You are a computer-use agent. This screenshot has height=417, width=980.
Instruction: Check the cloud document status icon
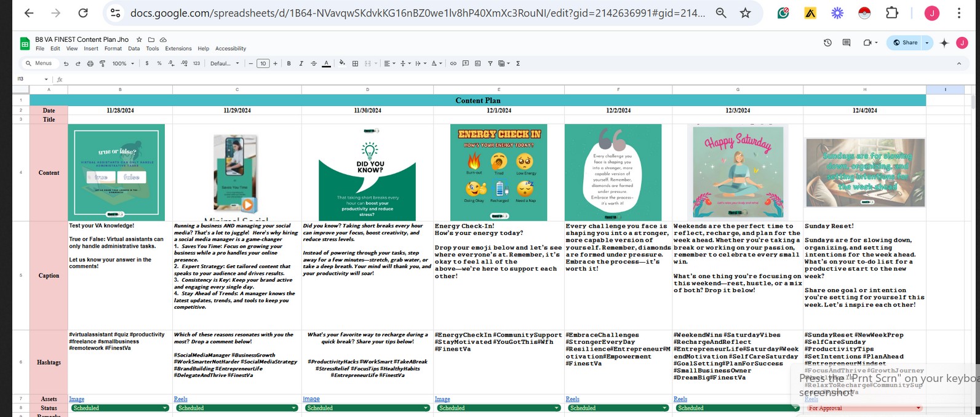[163, 39]
